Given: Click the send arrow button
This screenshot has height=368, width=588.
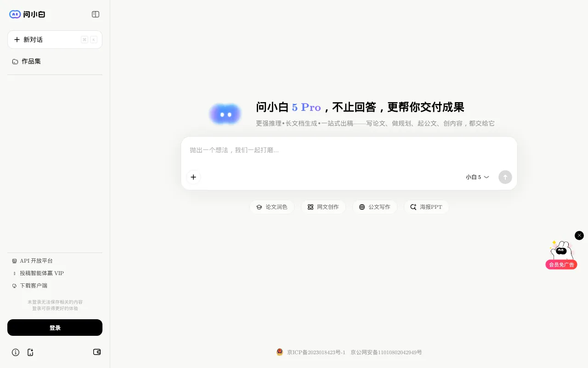Looking at the screenshot, I should click(505, 177).
